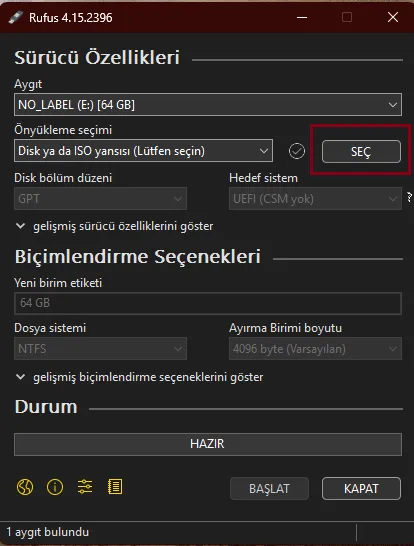Image resolution: width=414 pixels, height=546 pixels.
Task: Click the KAPAT button
Action: pyautogui.click(x=361, y=489)
